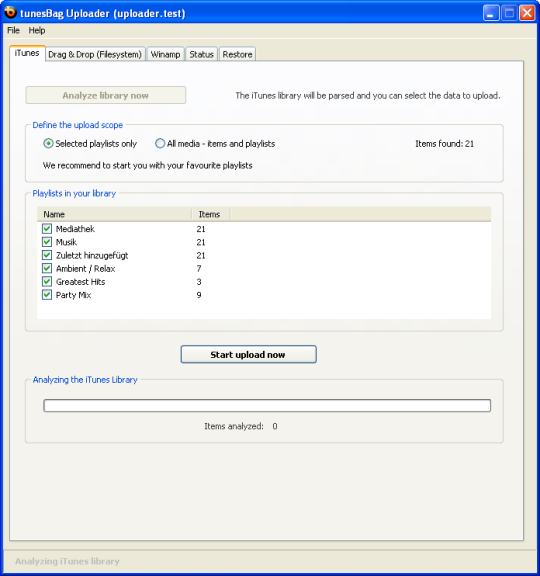Click the Analyze library now button

(105, 96)
